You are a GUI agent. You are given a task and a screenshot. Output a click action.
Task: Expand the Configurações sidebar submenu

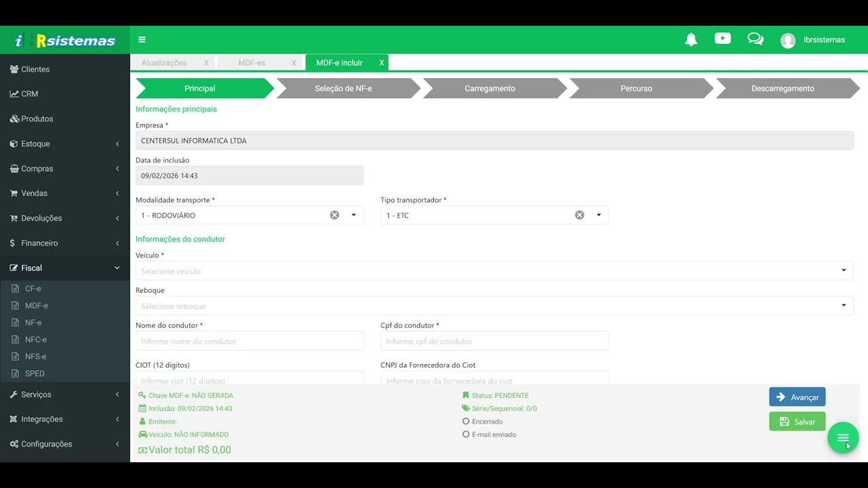(x=117, y=444)
